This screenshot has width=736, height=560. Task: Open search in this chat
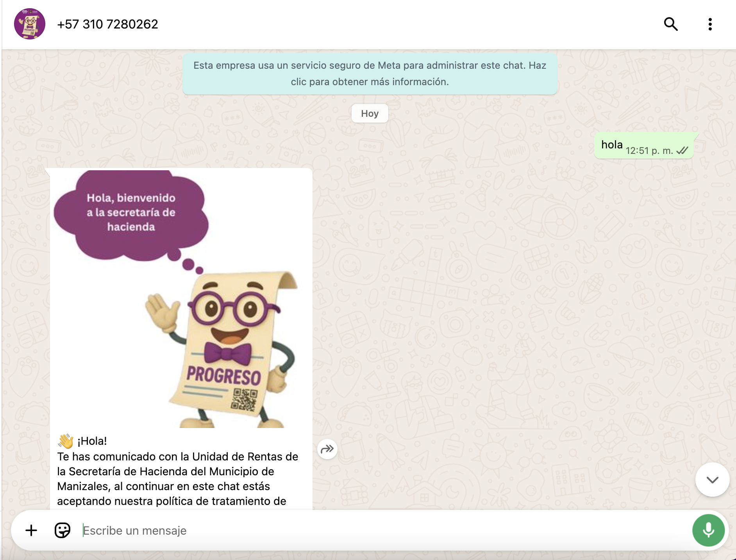671,24
